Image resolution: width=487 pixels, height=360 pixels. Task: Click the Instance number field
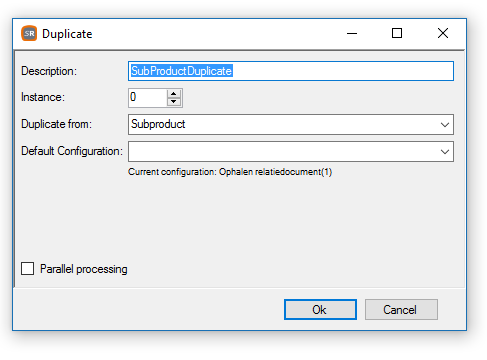click(148, 98)
